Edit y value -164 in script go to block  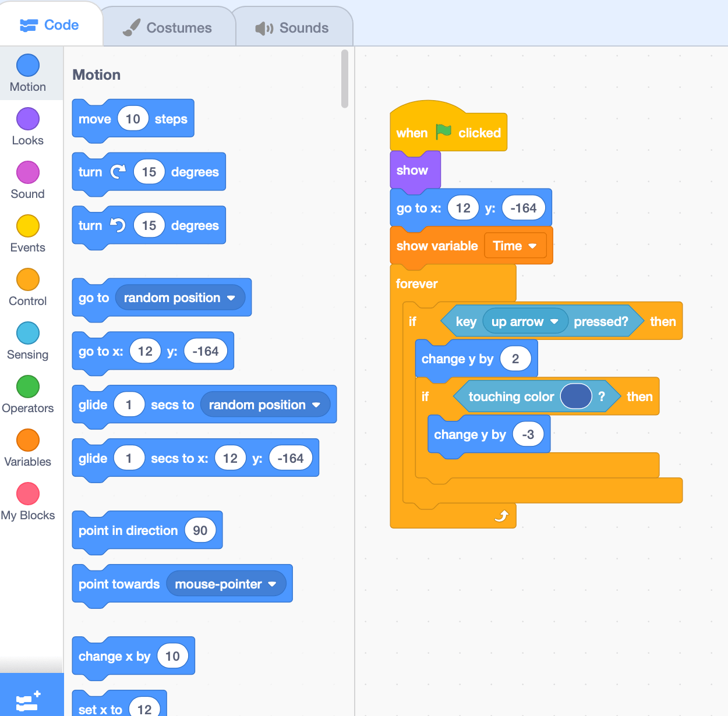524,208
